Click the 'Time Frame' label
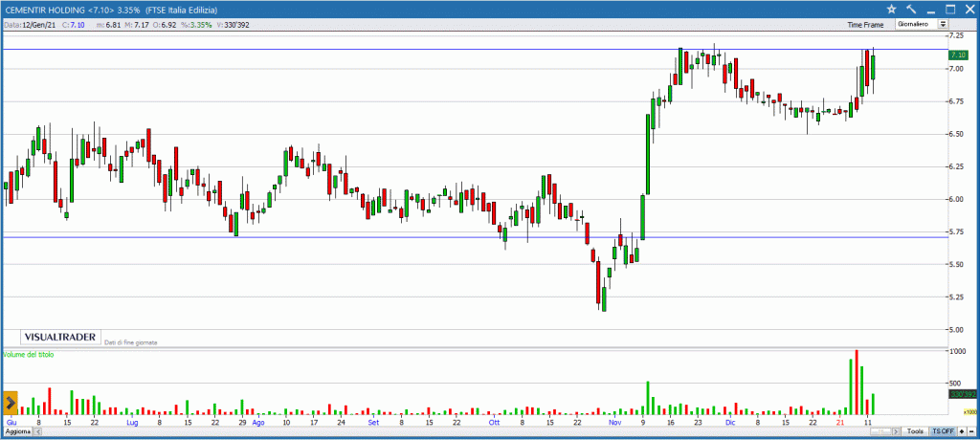 coord(865,25)
